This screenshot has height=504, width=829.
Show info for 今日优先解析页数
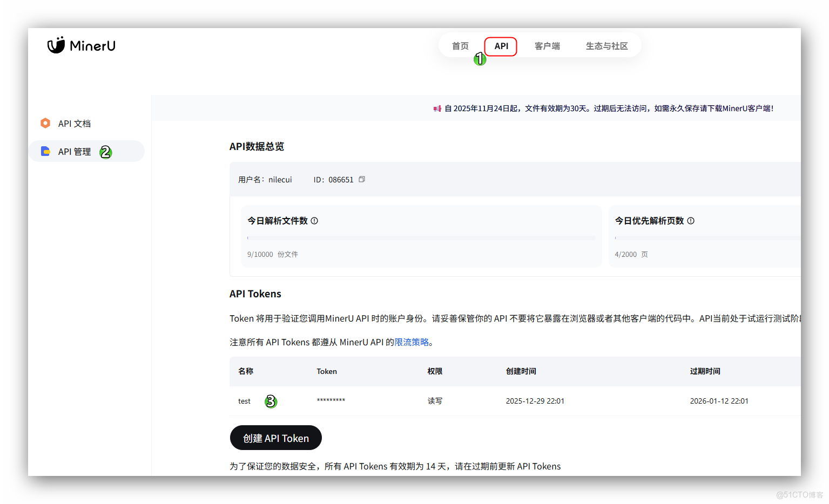691,221
